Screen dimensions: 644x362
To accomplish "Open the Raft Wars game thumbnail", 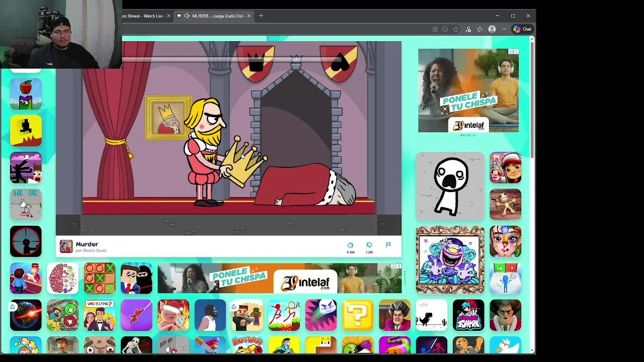I will pyautogui.click(x=247, y=344).
